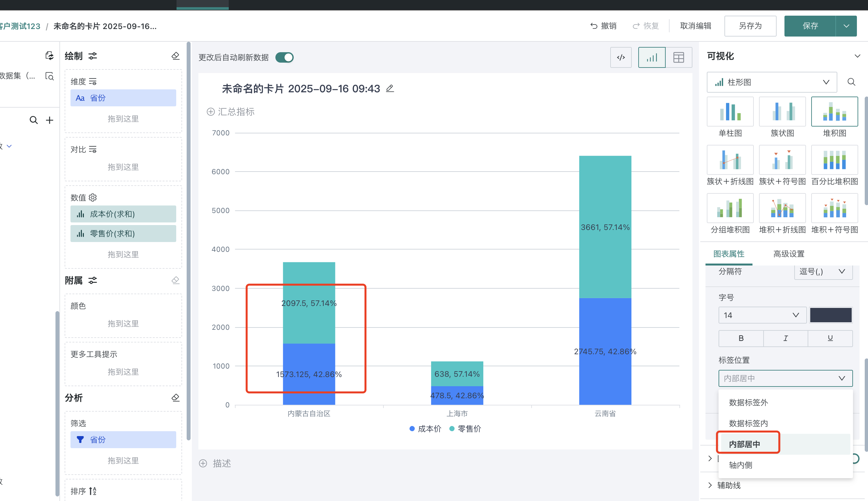Open the 分隔符 逗号 dropdown
The width and height of the screenshot is (868, 501).
click(x=823, y=271)
